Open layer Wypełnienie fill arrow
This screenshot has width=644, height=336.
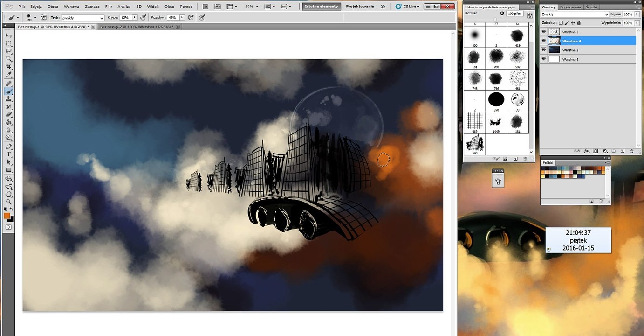[x=637, y=22]
